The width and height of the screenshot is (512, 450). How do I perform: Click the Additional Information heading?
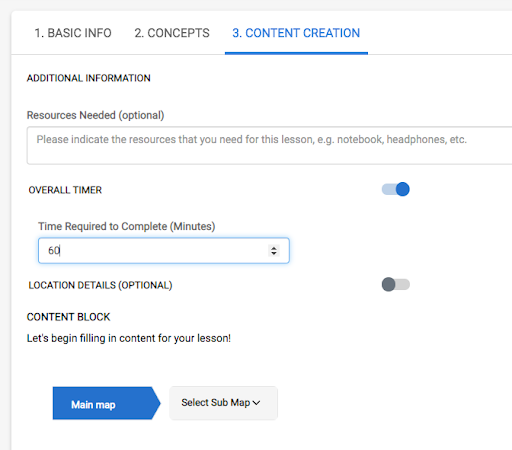pos(89,78)
